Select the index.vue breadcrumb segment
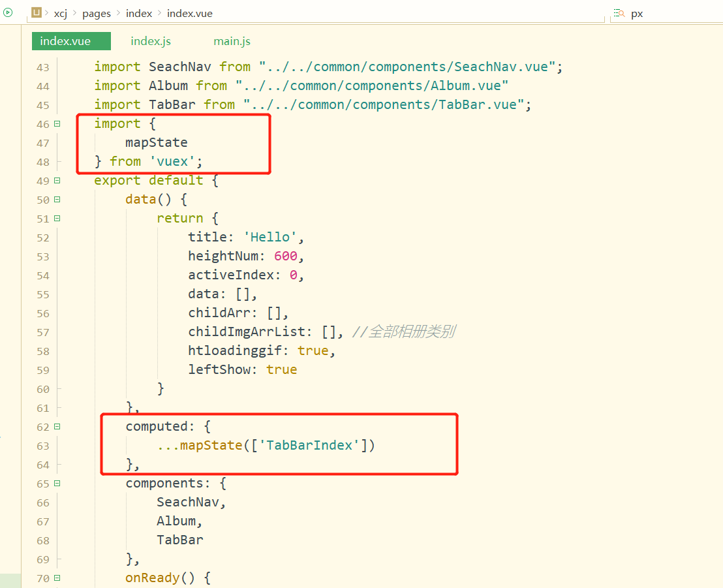723x588 pixels. coord(189,13)
